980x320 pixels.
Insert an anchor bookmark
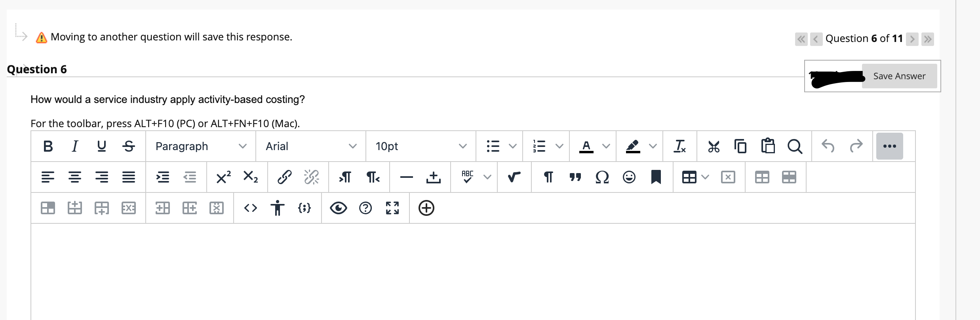656,177
